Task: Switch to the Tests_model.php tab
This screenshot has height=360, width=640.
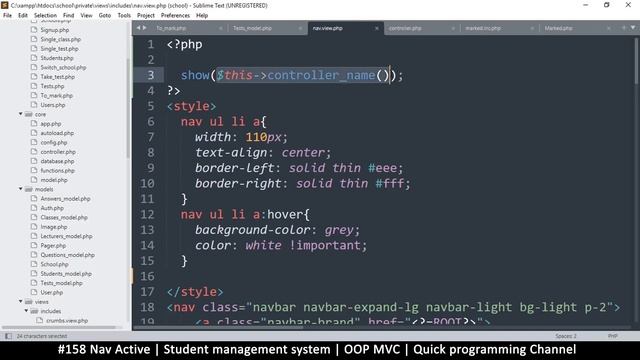Action: coord(252,28)
